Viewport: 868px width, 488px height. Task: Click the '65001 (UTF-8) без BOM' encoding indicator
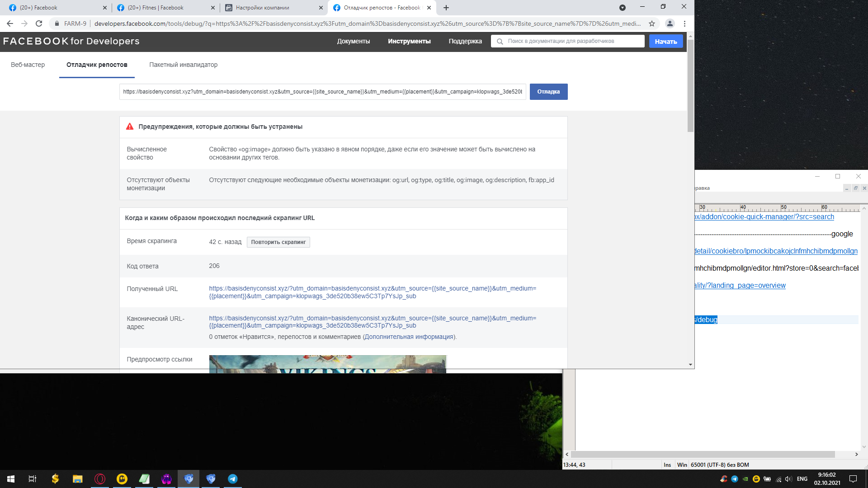[x=720, y=465]
